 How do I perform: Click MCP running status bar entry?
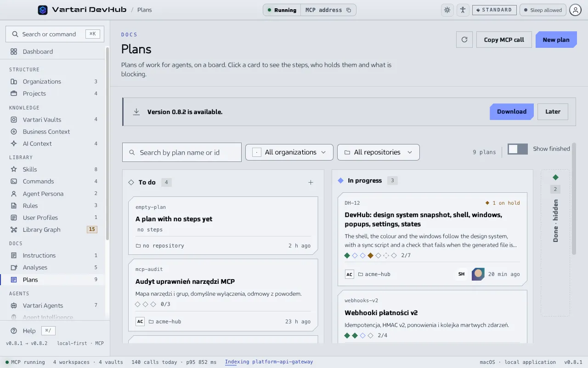25,362
